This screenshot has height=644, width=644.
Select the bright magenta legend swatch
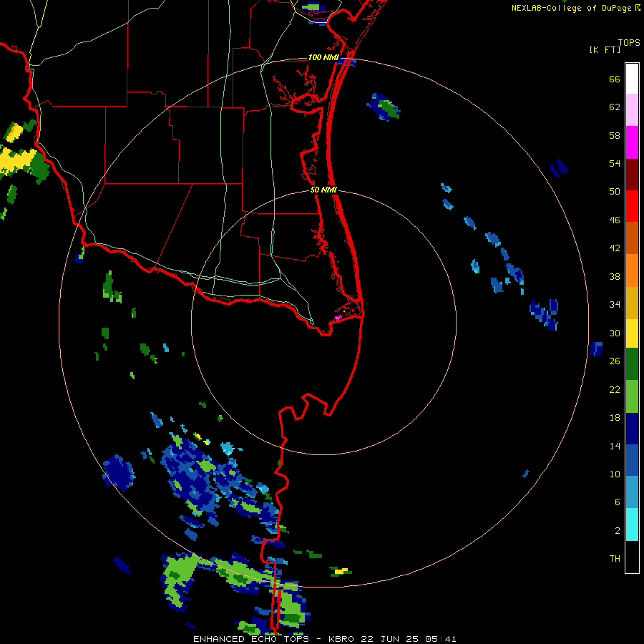632,142
